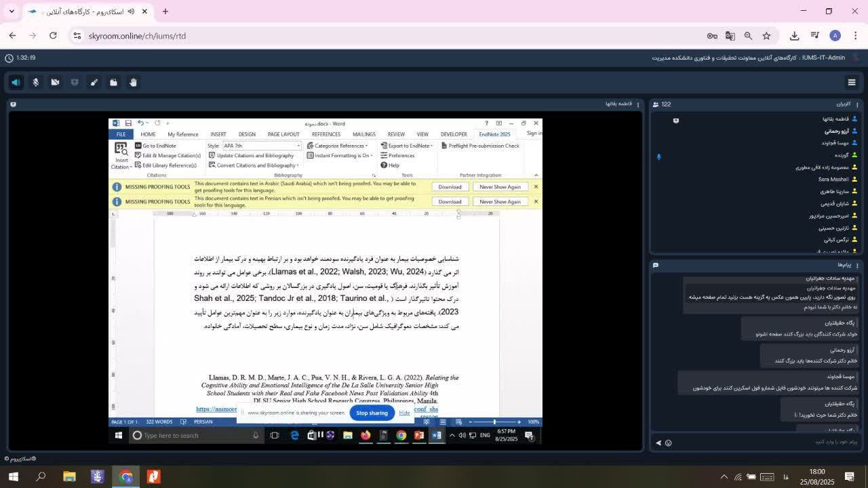Screen dimensions: 868x488
Task: Mute the Skyroom speaker sound
Action: coord(16,82)
